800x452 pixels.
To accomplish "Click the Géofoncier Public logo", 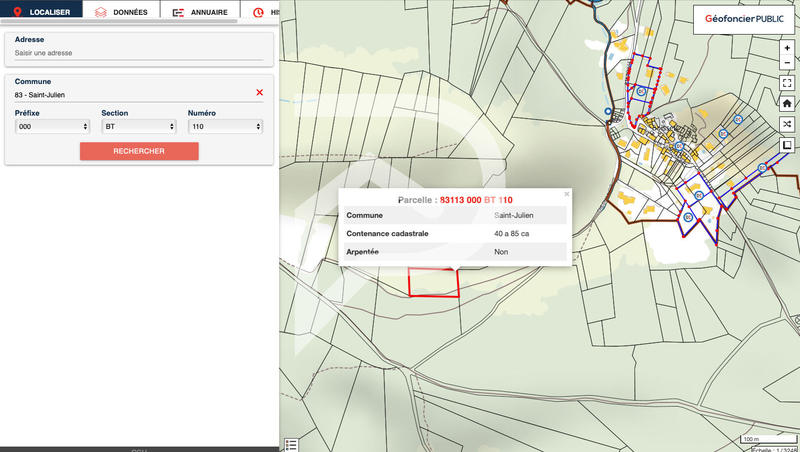I will [744, 18].
